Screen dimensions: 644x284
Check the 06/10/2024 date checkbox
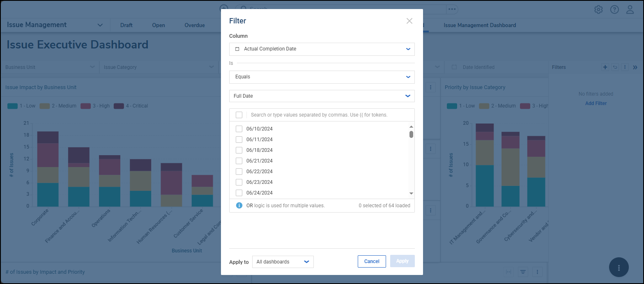point(239,129)
